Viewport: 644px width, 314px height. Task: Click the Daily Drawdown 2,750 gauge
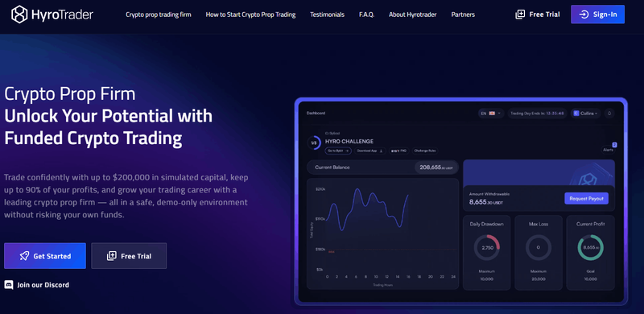coord(487,247)
